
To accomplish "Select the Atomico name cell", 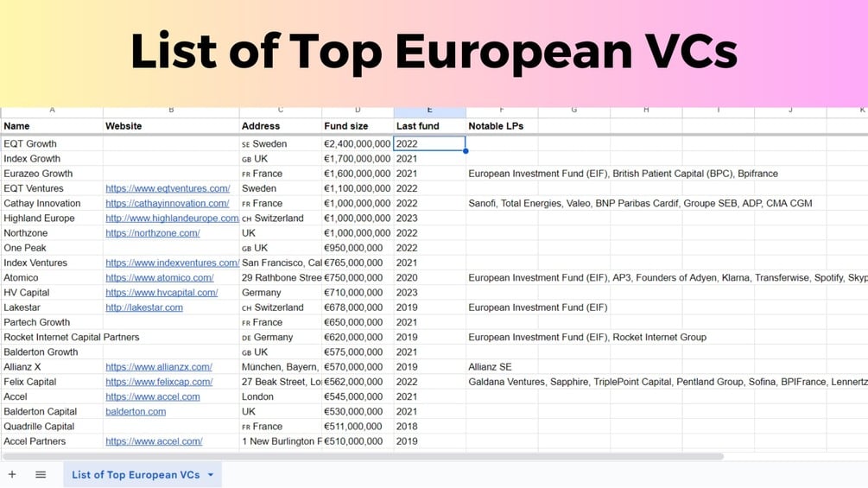I will coord(52,278).
